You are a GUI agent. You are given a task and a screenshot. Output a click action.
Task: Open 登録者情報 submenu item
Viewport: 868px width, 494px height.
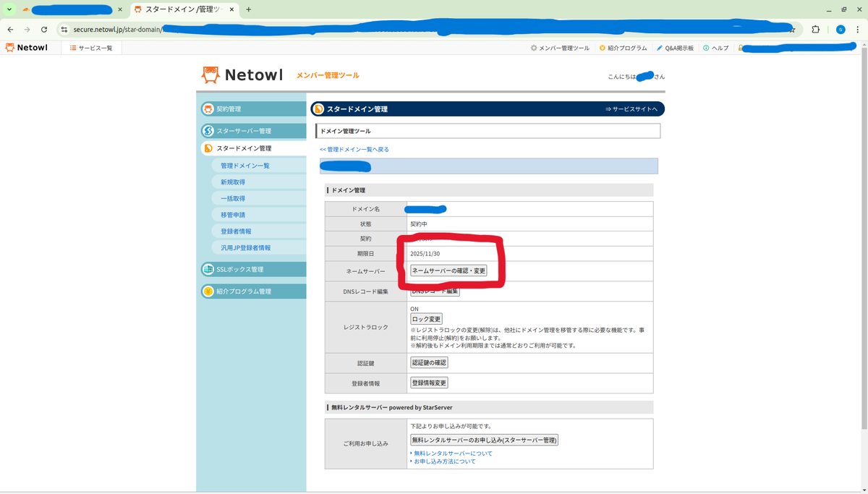coord(236,231)
